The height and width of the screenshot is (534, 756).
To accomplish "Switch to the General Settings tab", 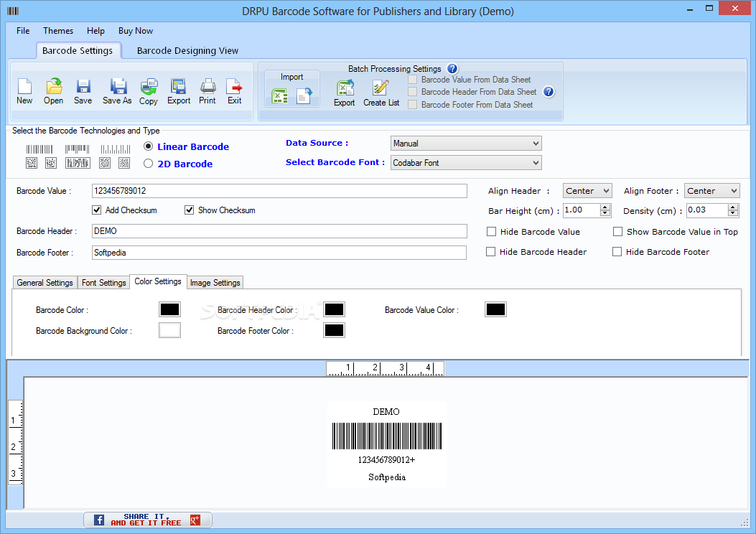I will [45, 282].
